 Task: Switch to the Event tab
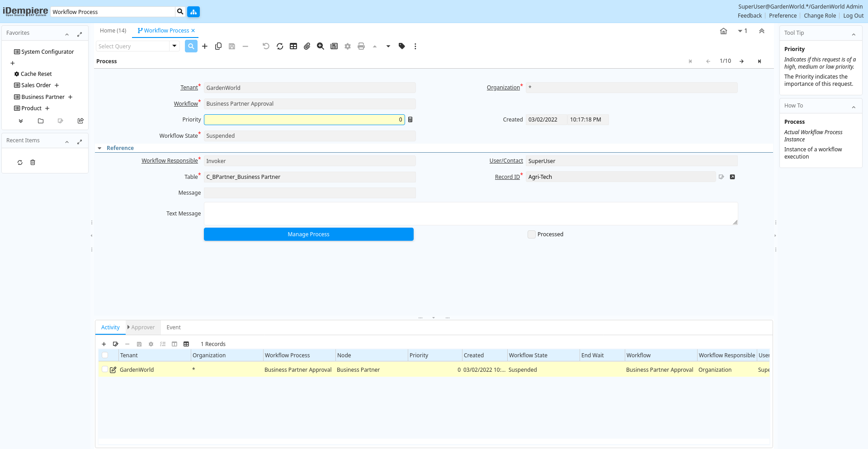(x=173, y=327)
